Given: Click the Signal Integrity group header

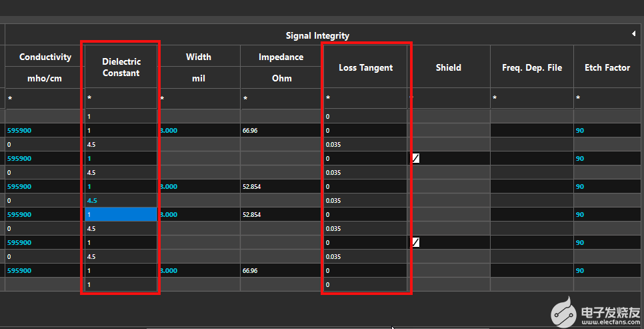Looking at the screenshot, I should coord(317,35).
